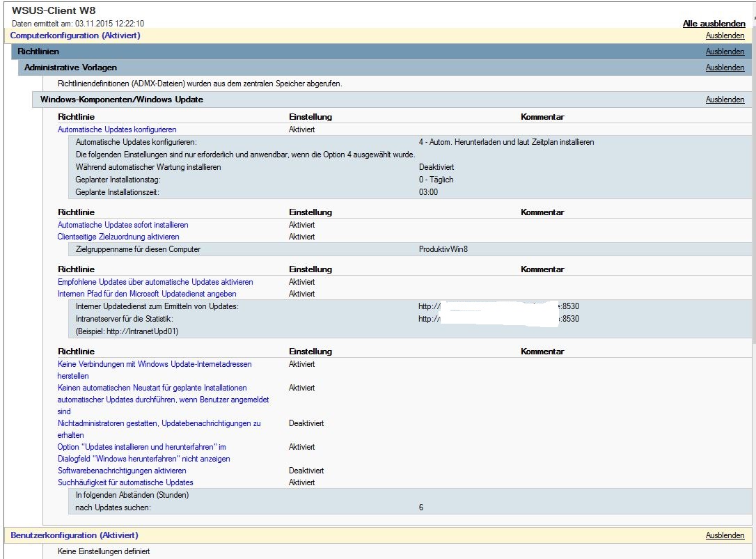Click the 'Geplante Installationszeit:' label
The height and width of the screenshot is (559, 756).
[x=117, y=192]
